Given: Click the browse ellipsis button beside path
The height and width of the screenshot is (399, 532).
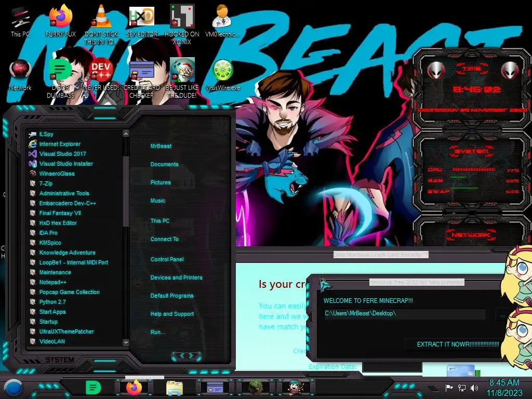Looking at the screenshot, I should (x=502, y=315).
